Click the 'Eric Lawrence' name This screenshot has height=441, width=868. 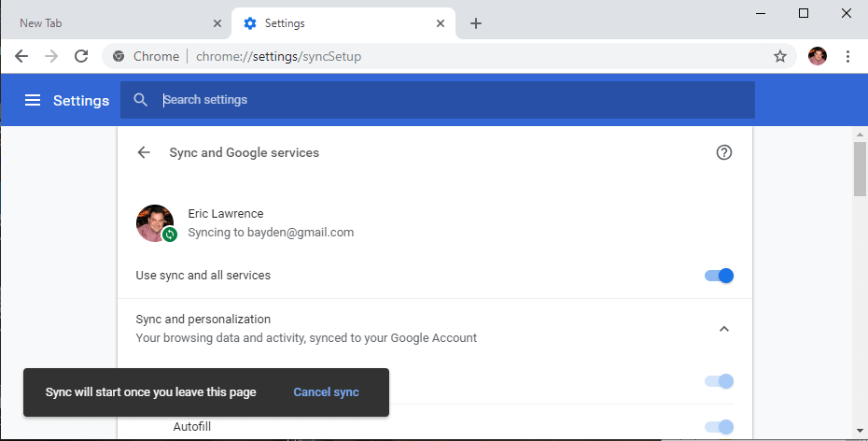[x=225, y=213]
